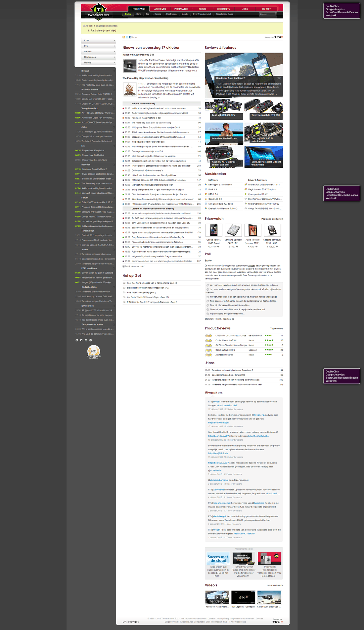Open Smartphone Apps in the sub-navigation
Viewport: 364px width, 630px height.
[x=225, y=14]
